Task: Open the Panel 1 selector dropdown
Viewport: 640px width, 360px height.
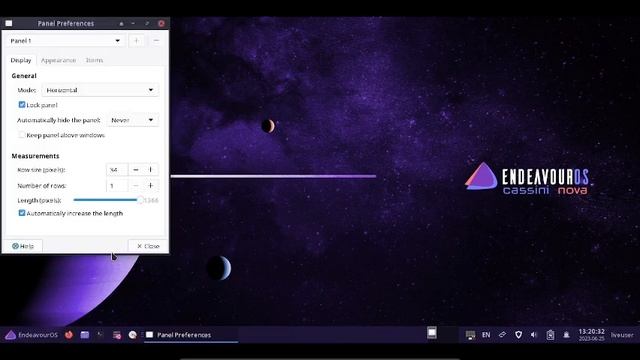Action: pyautogui.click(x=66, y=41)
